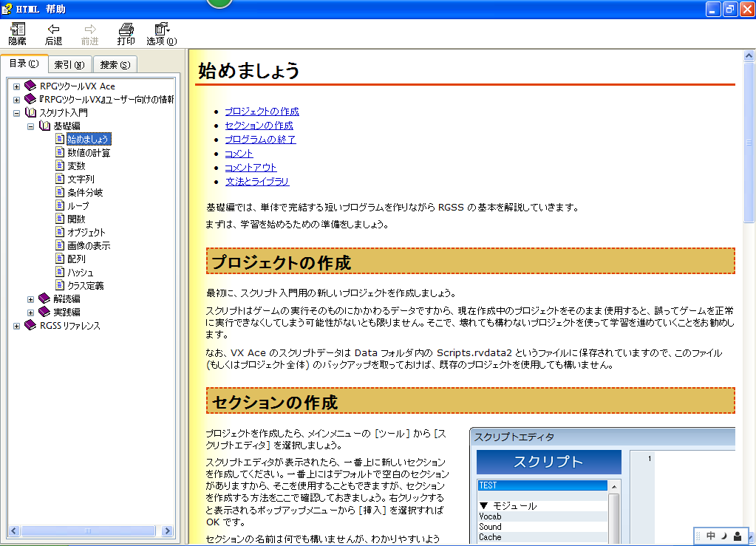
Task: Click TEST entry in script editor image
Action: point(542,485)
